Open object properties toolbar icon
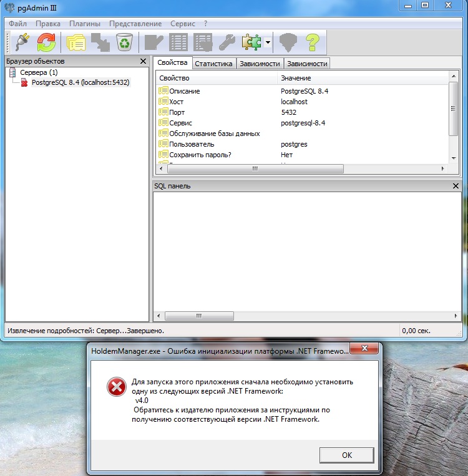Image resolution: width=468 pixels, height=476 pixels. pyautogui.click(x=76, y=42)
